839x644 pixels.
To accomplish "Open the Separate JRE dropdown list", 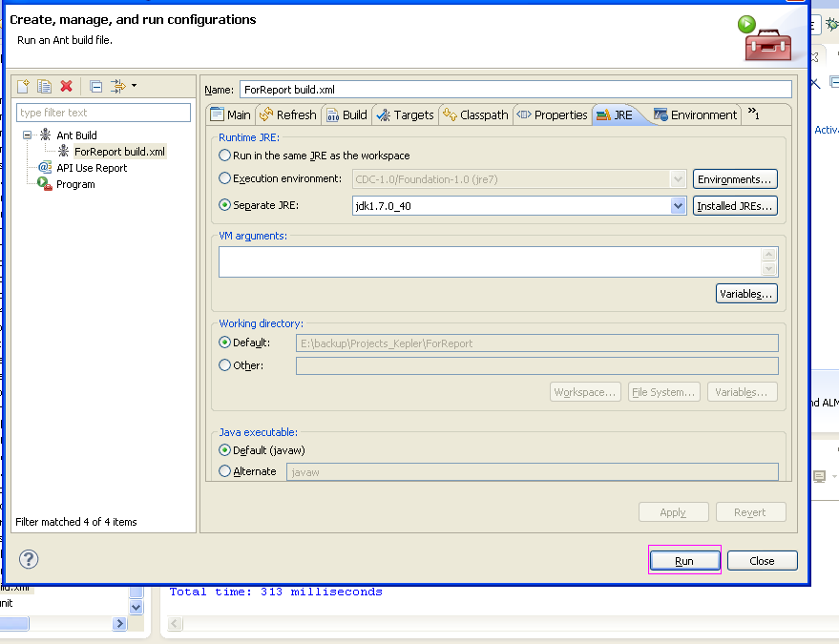I will pyautogui.click(x=678, y=205).
